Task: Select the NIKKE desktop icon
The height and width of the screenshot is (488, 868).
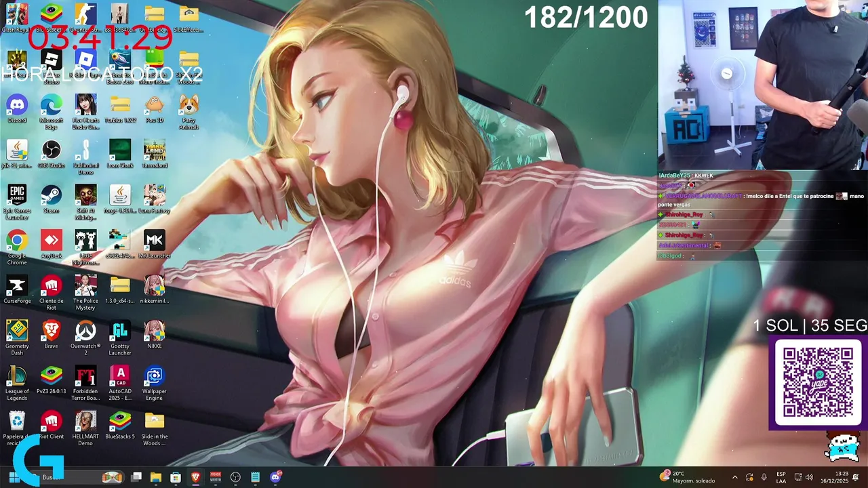Action: click(155, 335)
